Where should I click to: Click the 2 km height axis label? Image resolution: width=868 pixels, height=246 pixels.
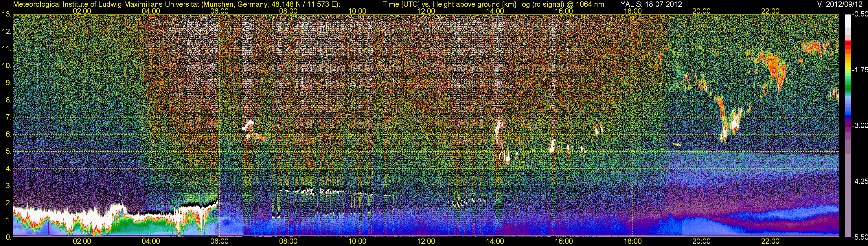8,203
